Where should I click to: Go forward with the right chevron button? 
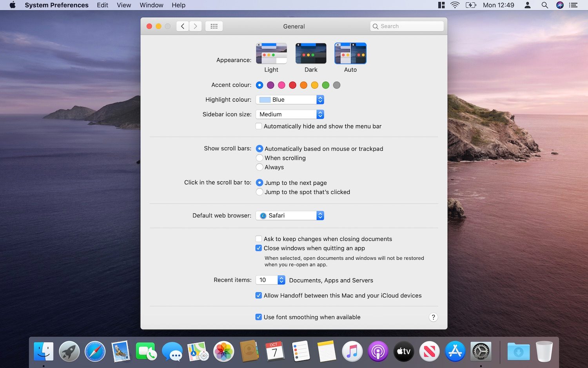tap(195, 26)
